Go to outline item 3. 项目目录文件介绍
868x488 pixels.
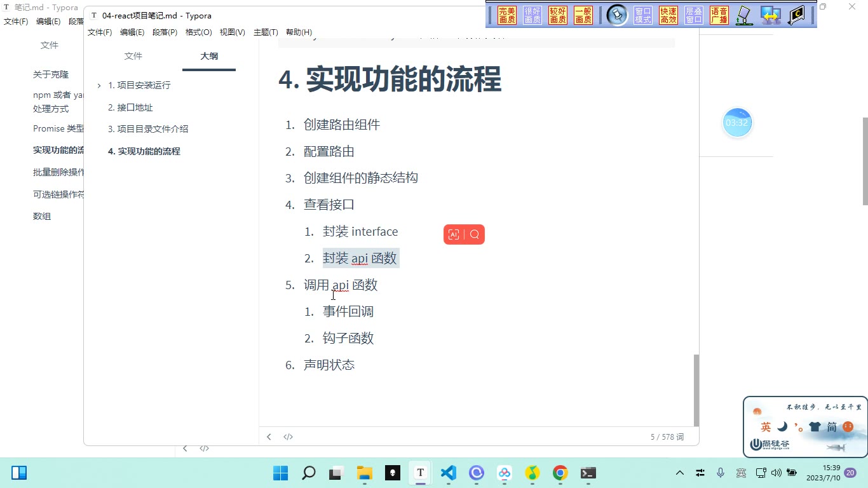pyautogui.click(x=148, y=128)
